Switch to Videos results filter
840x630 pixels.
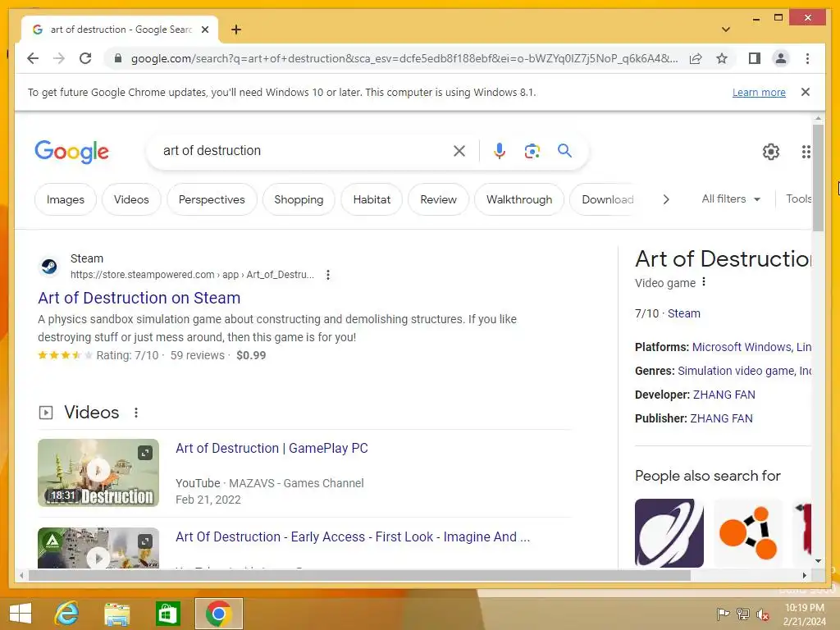(131, 199)
